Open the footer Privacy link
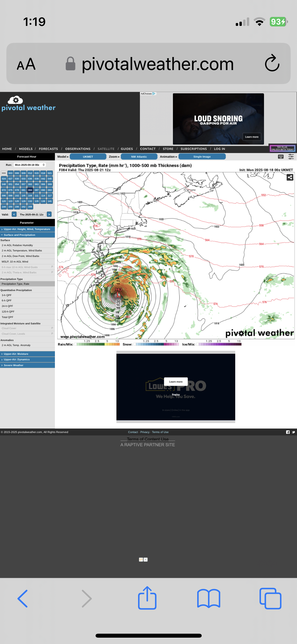 (145, 432)
